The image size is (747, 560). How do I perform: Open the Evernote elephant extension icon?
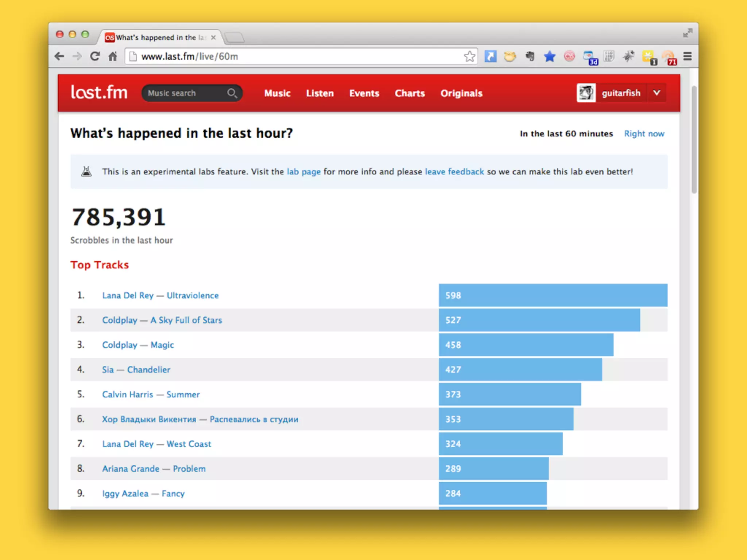[530, 57]
